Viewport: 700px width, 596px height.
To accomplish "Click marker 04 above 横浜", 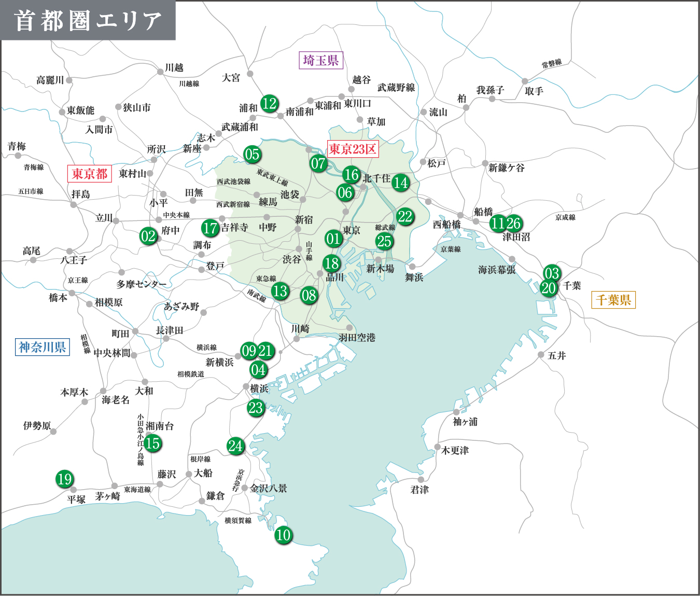I will pyautogui.click(x=258, y=370).
